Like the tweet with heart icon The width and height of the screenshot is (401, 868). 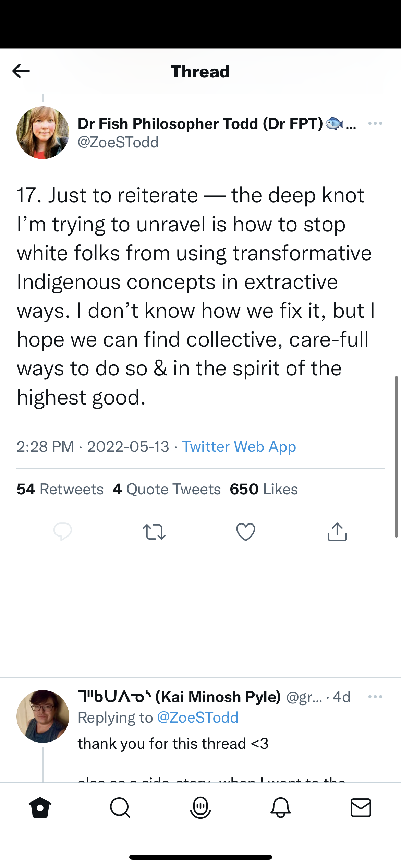[246, 532]
